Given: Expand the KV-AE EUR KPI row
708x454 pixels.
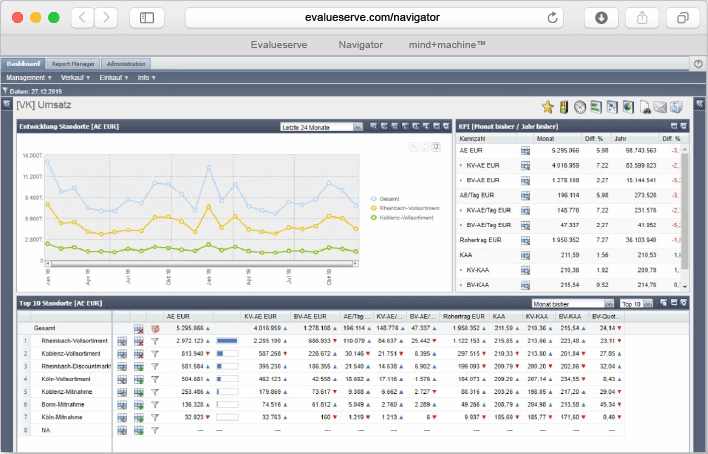Looking at the screenshot, I should click(x=461, y=166).
